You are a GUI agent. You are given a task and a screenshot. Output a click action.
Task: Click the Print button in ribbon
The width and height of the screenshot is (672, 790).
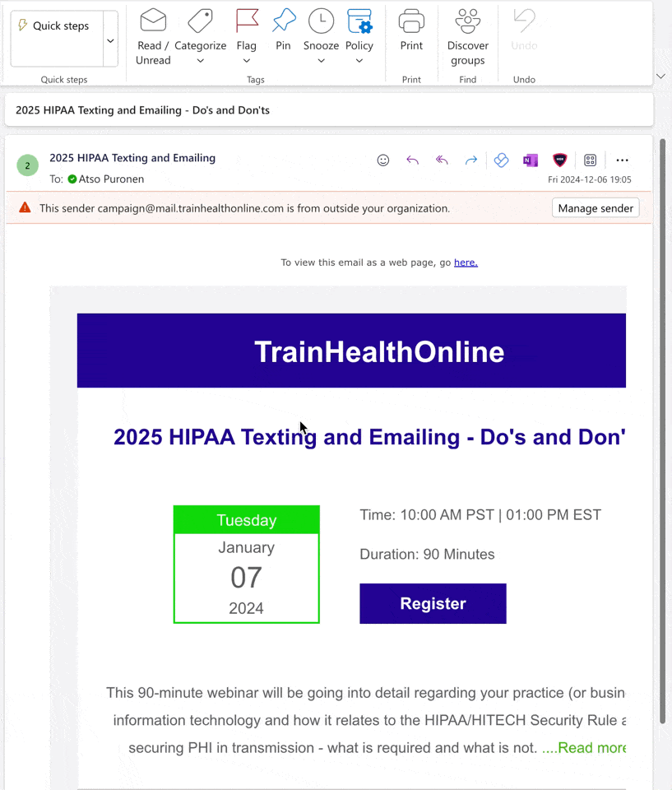(x=411, y=32)
